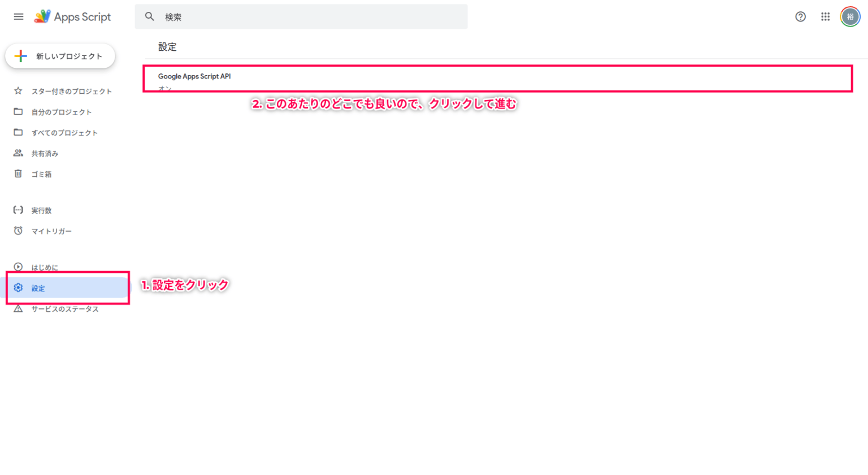Click the Apps Script logo
Viewport: 868px width, 475px height.
(73, 16)
